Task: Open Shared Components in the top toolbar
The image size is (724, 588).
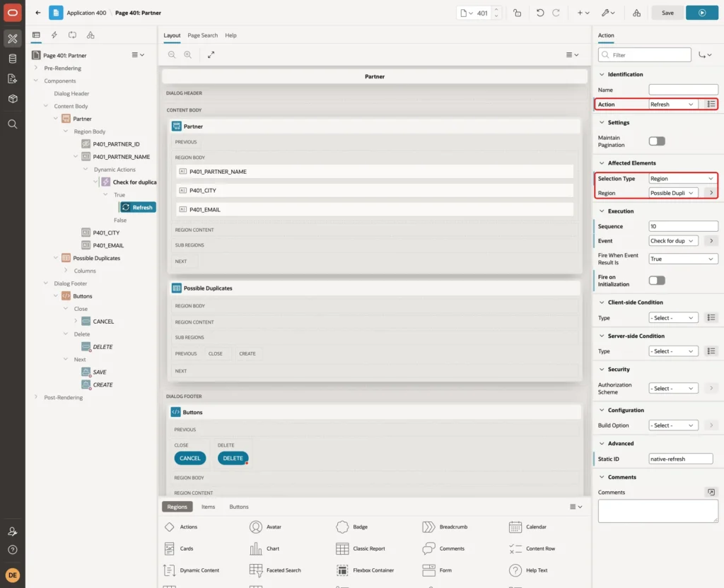Action: (x=637, y=13)
